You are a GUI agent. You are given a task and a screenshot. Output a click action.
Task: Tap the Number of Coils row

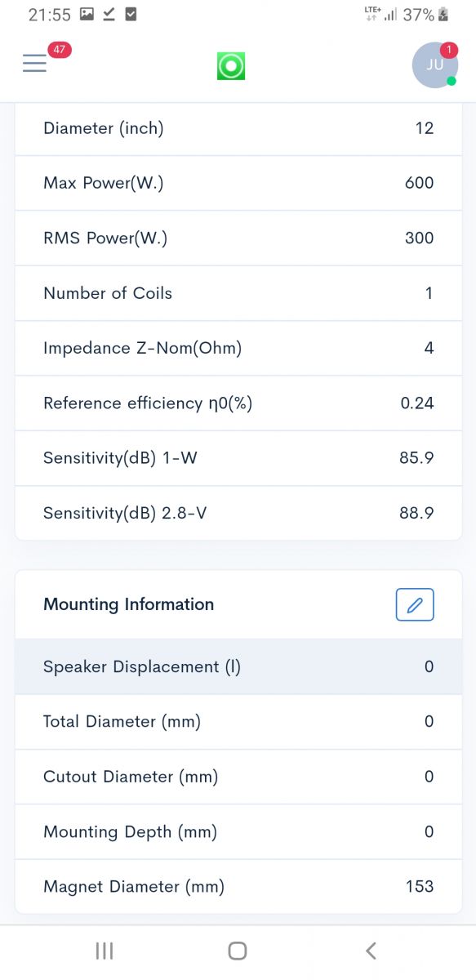pos(238,293)
